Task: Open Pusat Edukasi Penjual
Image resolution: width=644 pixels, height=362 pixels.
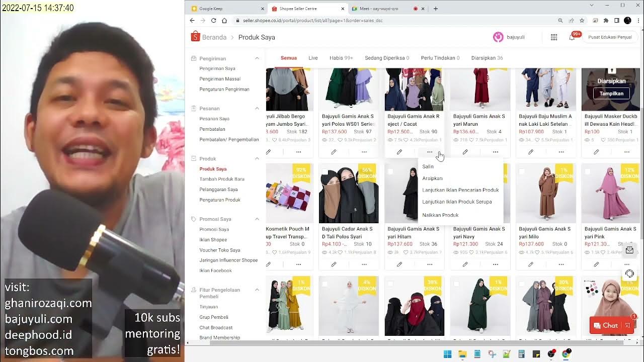Action: click(610, 37)
